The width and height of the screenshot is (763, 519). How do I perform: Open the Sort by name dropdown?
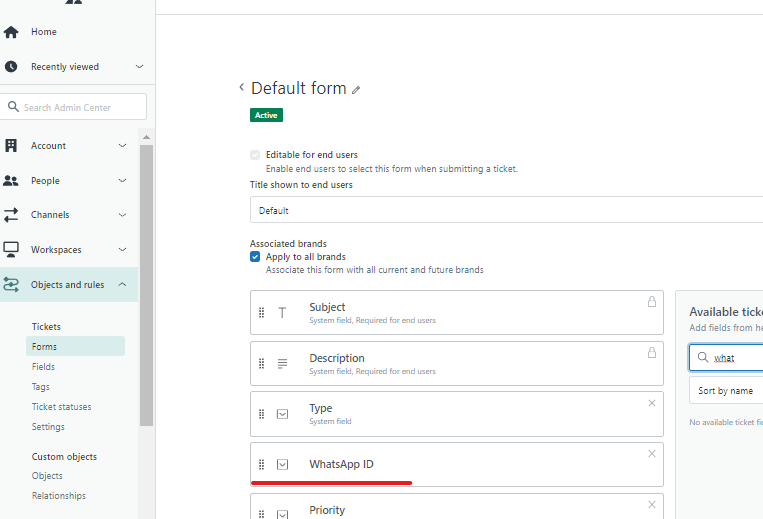pos(726,391)
